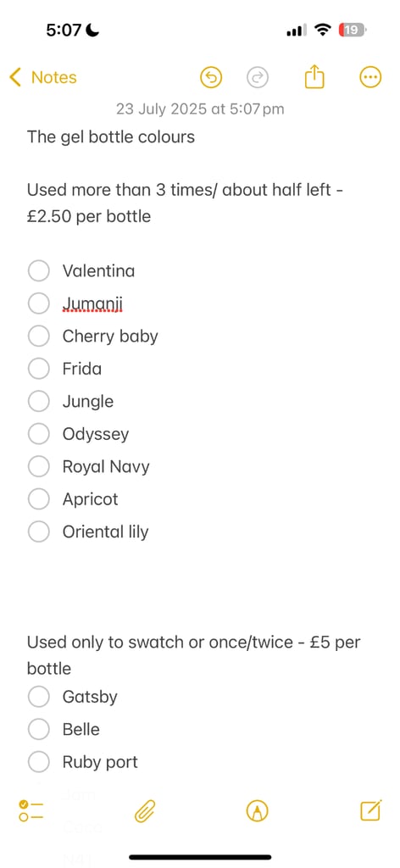Create a new note with compose icon
The width and height of the screenshot is (400, 868).
point(370,810)
